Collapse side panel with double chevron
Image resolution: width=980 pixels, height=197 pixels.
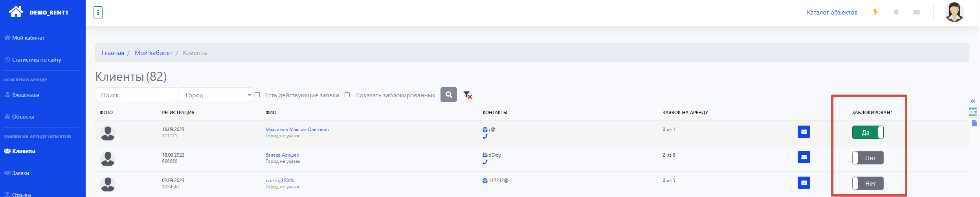click(973, 101)
